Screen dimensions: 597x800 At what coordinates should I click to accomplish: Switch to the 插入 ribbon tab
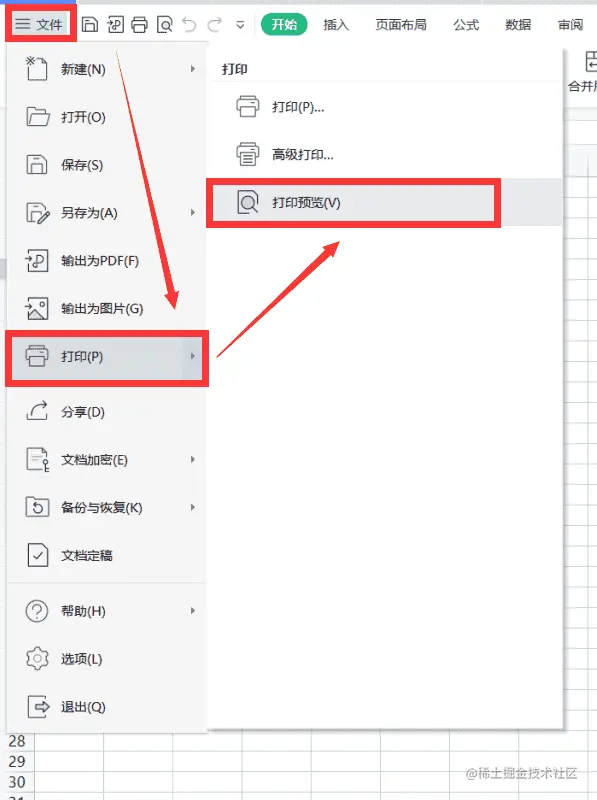point(336,24)
